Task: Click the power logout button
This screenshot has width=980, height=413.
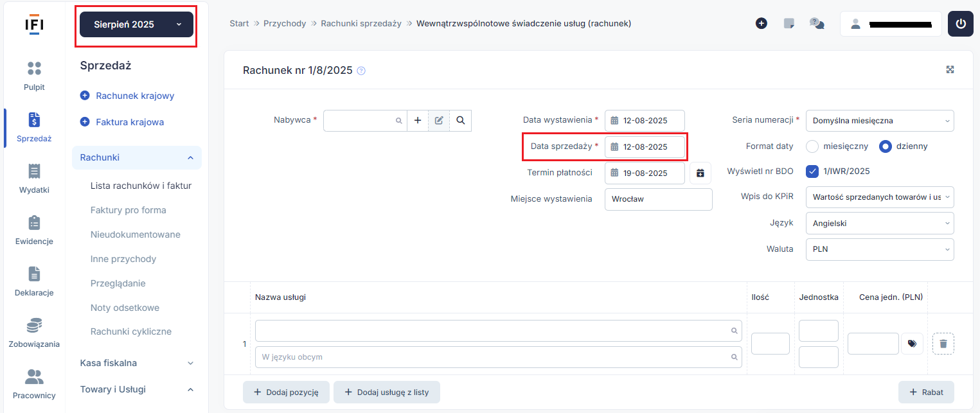Action: point(961,24)
